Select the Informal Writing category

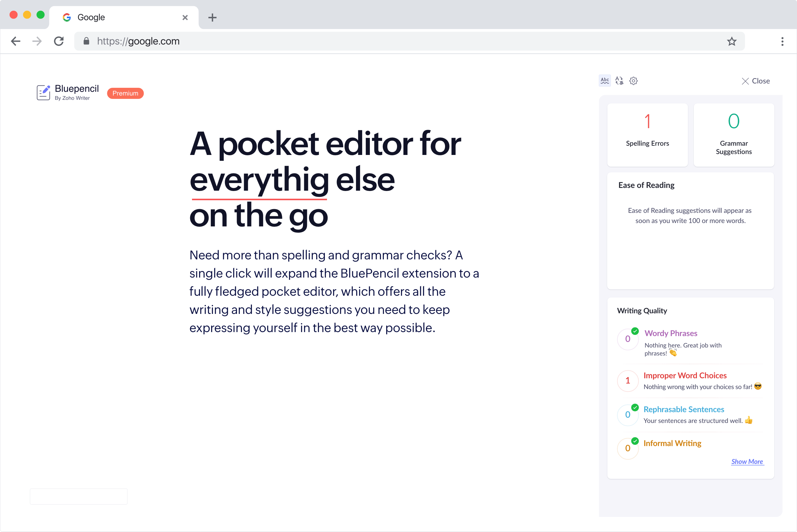672,443
